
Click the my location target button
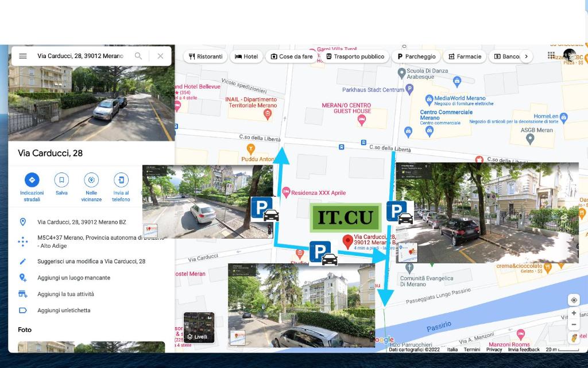574,300
